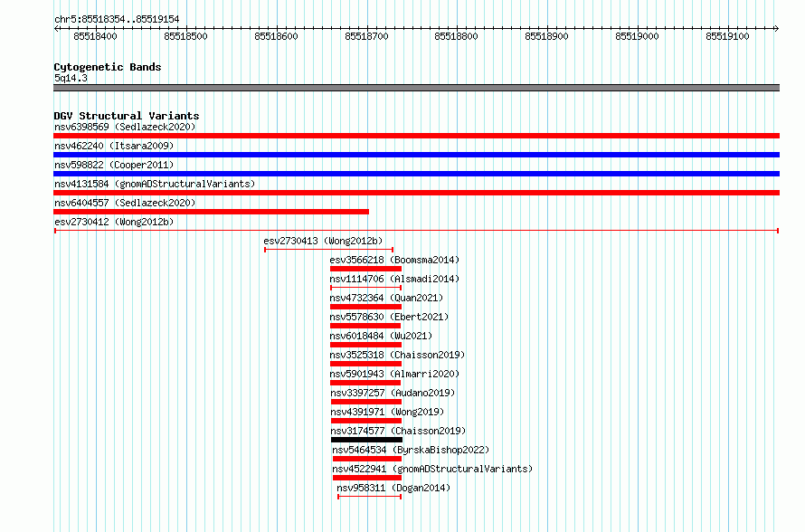Click the red bar under nsv3525318
Image resolution: width=805 pixels, height=532 pixels.
pyautogui.click(x=365, y=364)
